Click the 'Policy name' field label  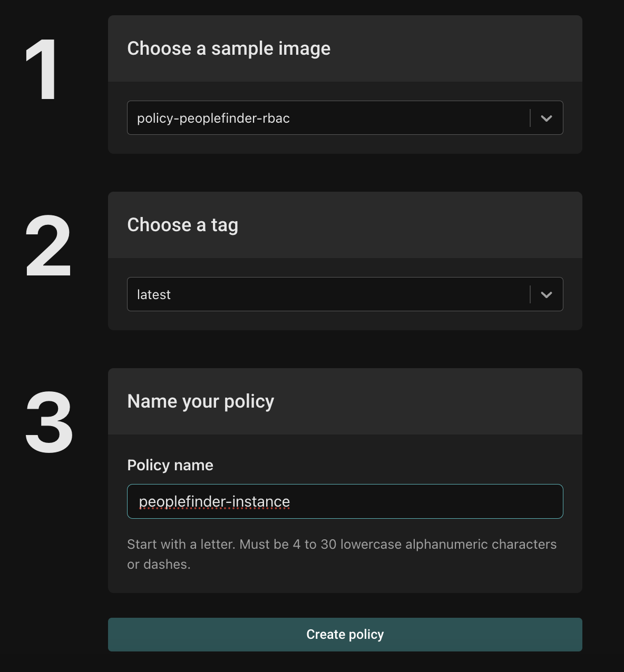coord(170,465)
